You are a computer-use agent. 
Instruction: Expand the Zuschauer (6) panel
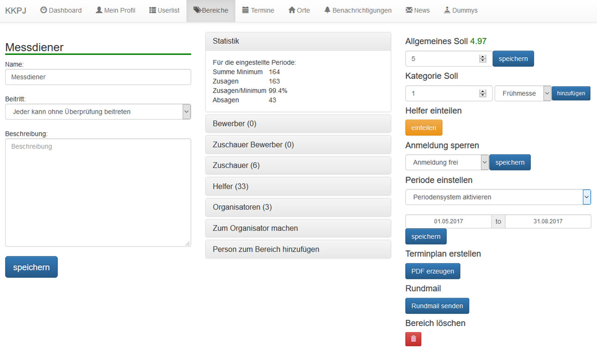click(298, 165)
